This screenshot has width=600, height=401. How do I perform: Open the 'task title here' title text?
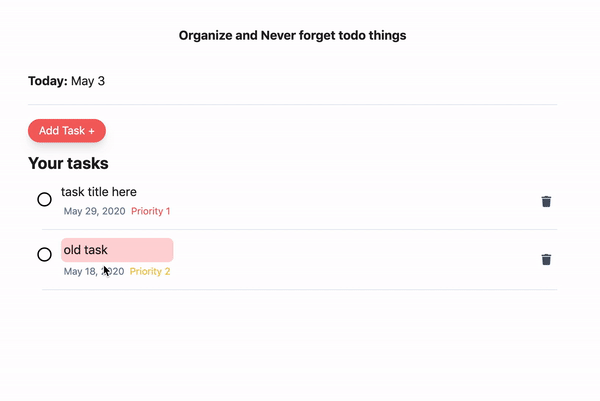pyautogui.click(x=99, y=191)
